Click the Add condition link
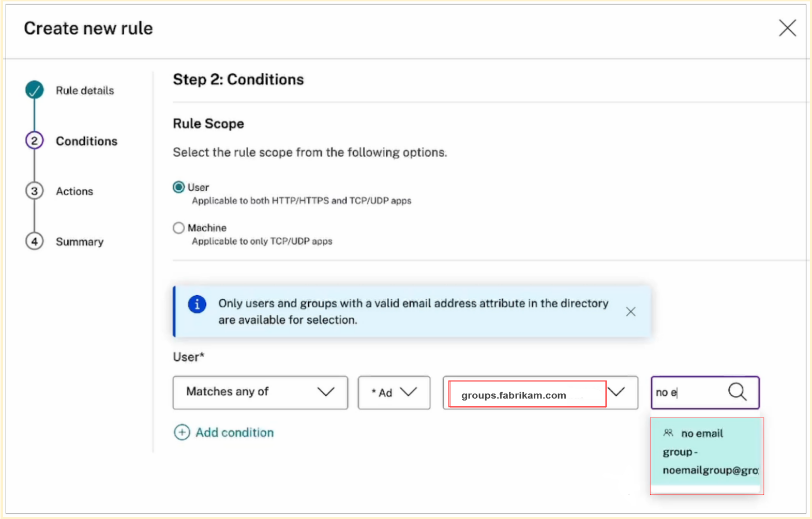 (234, 433)
